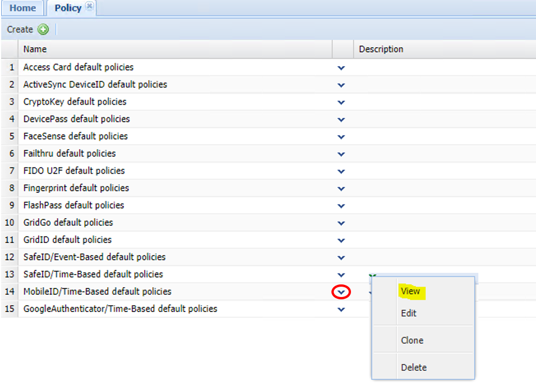
Task: Click the chevron for SafeID/Event-Based default policies
Action: point(341,258)
